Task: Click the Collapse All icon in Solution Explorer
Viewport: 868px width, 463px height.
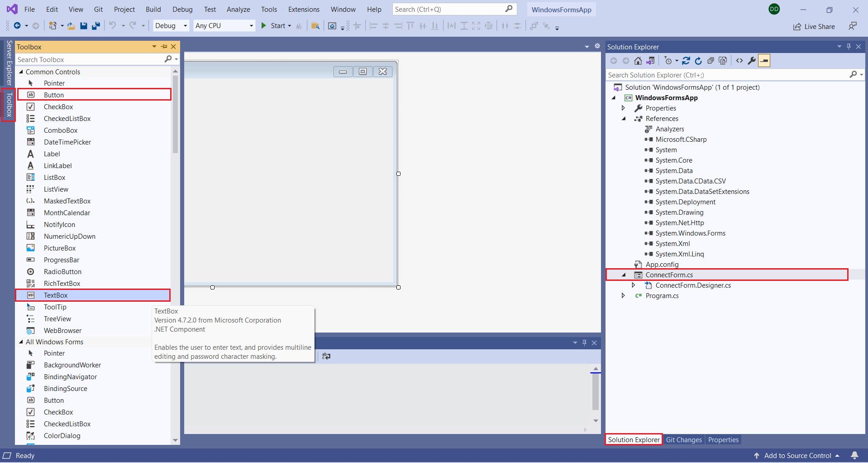Action: [711, 61]
